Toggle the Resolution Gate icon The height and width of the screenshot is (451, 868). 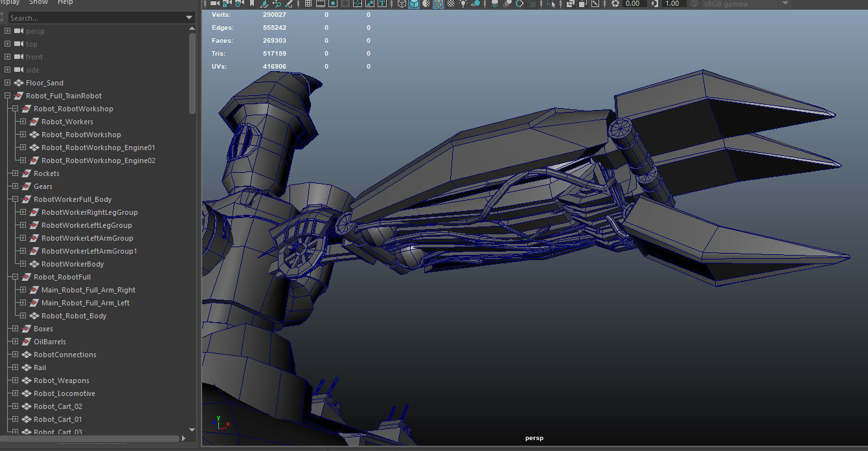pyautogui.click(x=333, y=3)
